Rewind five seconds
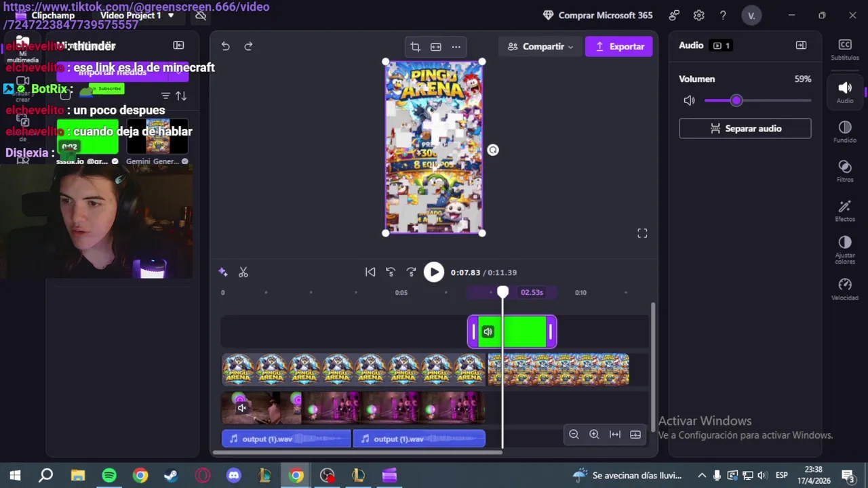The image size is (868, 488). 391,272
